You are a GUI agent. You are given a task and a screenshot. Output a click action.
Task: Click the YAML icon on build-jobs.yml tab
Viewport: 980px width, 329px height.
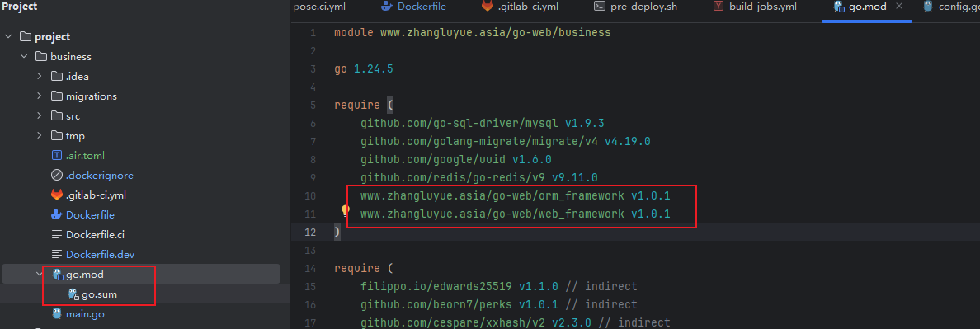click(x=719, y=7)
